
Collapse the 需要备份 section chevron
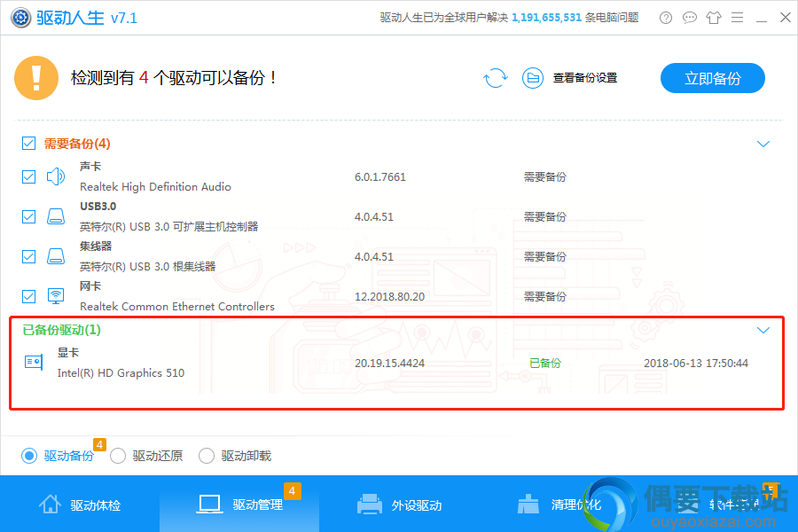point(763,144)
